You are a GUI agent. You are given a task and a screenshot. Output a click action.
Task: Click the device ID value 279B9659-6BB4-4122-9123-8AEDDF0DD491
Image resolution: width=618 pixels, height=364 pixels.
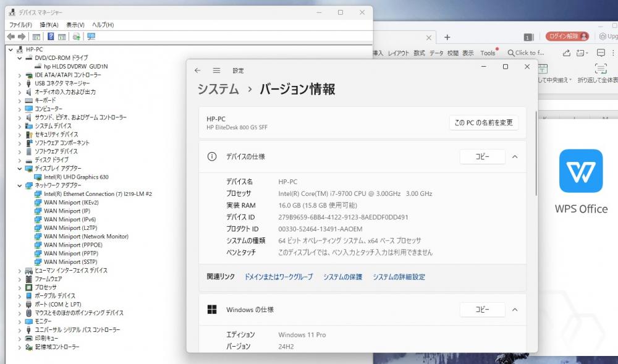point(343,217)
